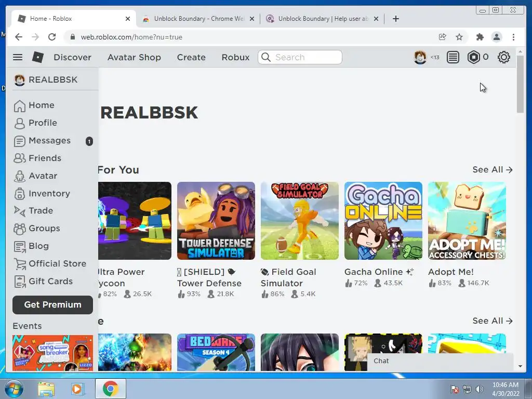Click the address bar URL
This screenshot has height=399, width=532.
(131, 37)
